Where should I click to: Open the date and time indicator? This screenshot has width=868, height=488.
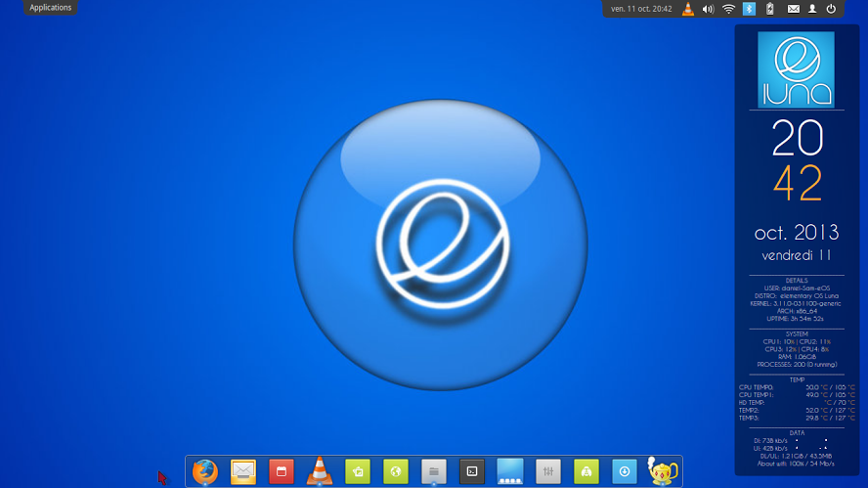tap(641, 9)
